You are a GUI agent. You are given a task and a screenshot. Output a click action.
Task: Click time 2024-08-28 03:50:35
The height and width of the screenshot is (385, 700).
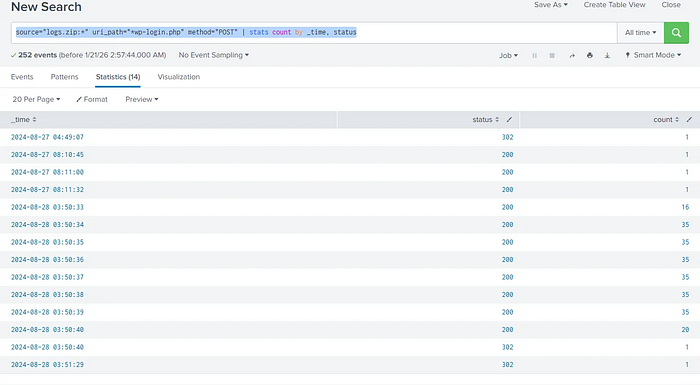point(47,242)
